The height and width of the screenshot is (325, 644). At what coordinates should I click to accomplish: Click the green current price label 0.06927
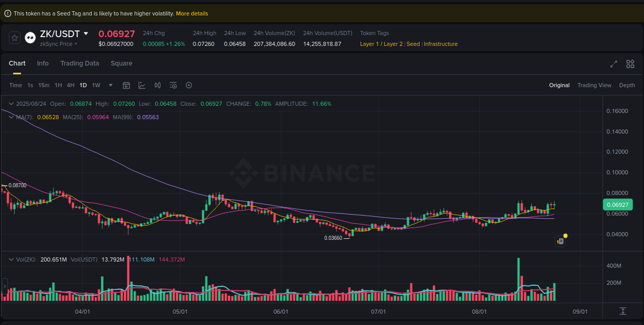click(617, 205)
